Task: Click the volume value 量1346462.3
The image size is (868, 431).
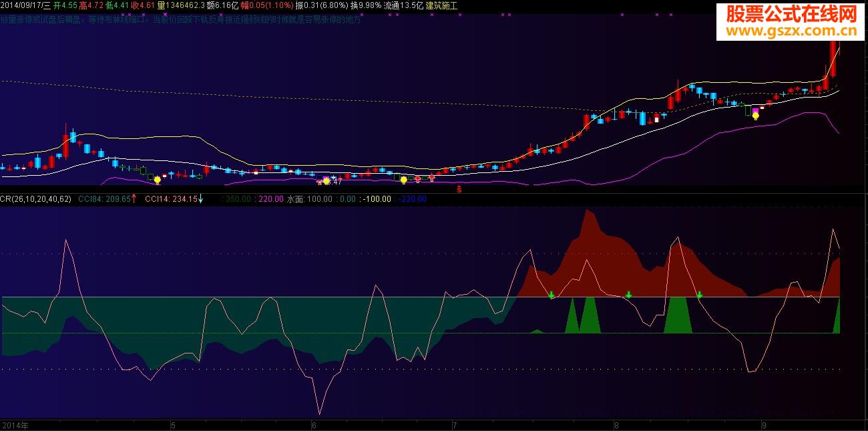Action: tap(181, 5)
